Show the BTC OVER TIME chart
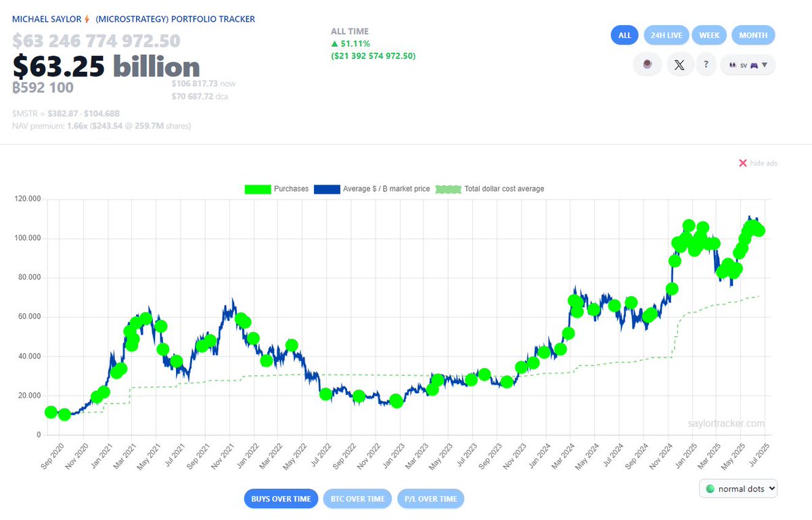 [358, 499]
